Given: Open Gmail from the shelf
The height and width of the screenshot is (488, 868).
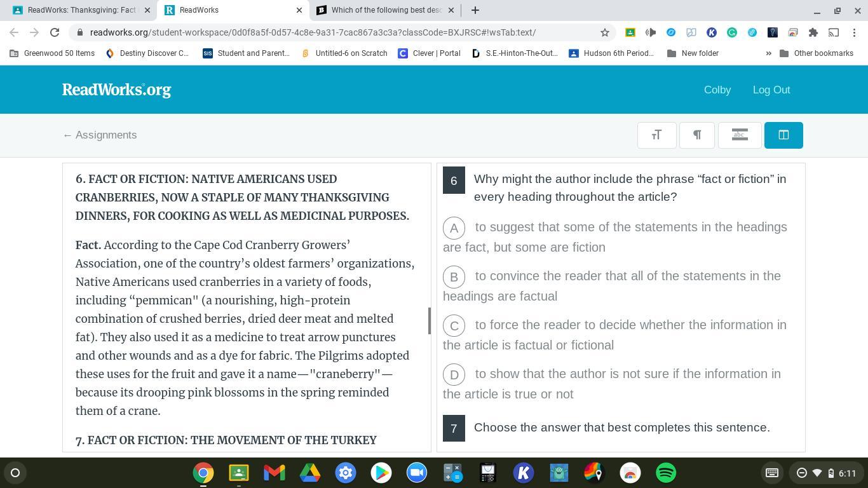Looking at the screenshot, I should 275,473.
